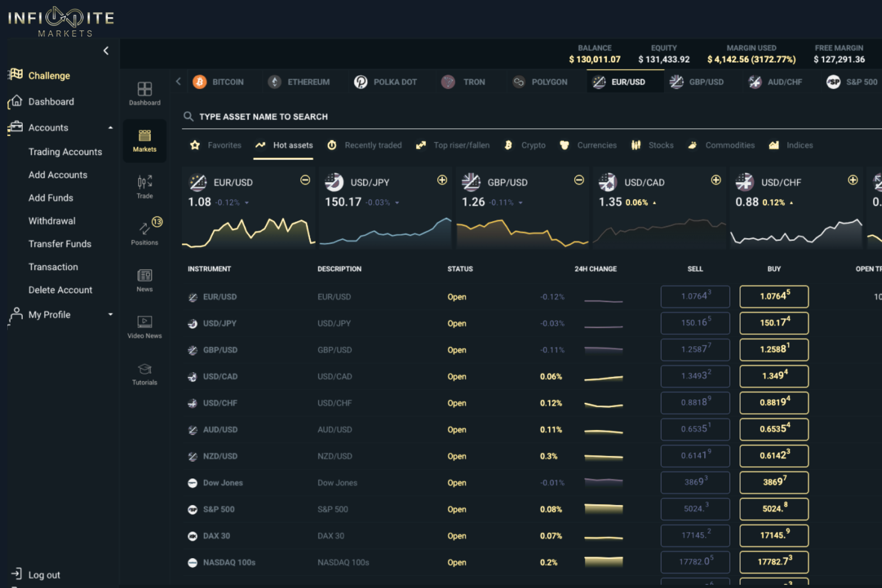
Task: Select Withdrawal in the sidebar
Action: [52, 221]
